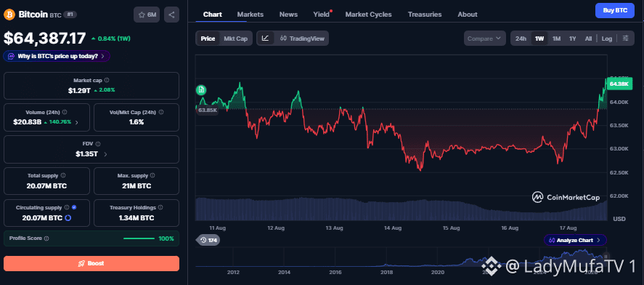This screenshot has width=644, height=285.
Task: Click Treasury Holdings info icon
Action: tap(160, 208)
